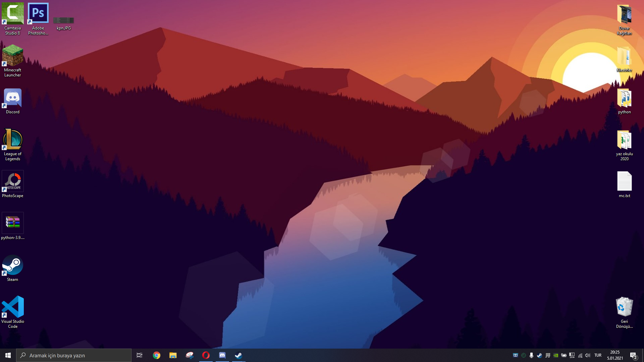Open the display connection tray icon
This screenshot has width=644, height=362.
point(548,355)
